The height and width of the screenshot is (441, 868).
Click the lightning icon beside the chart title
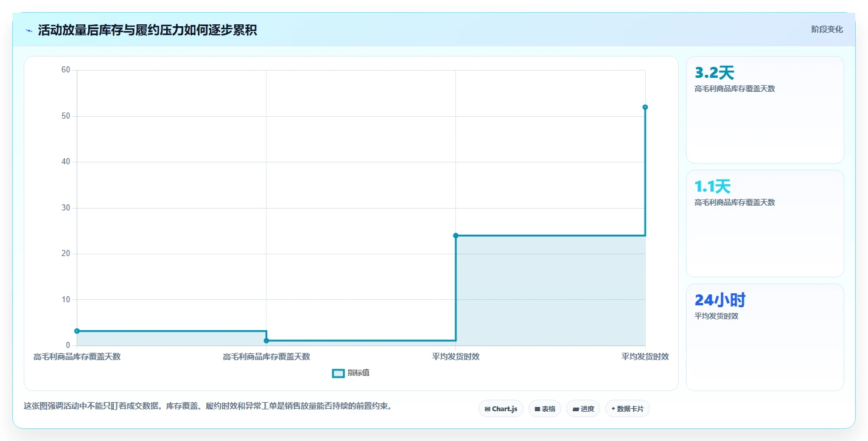(29, 30)
